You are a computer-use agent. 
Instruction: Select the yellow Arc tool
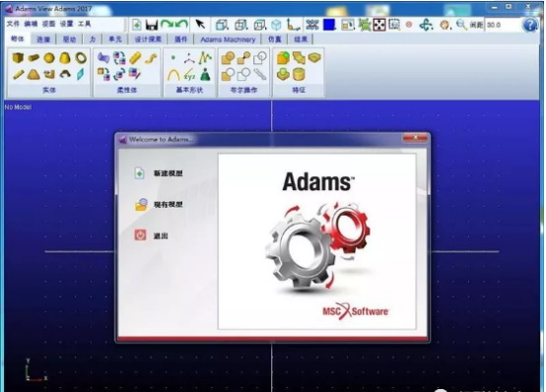click(x=173, y=75)
